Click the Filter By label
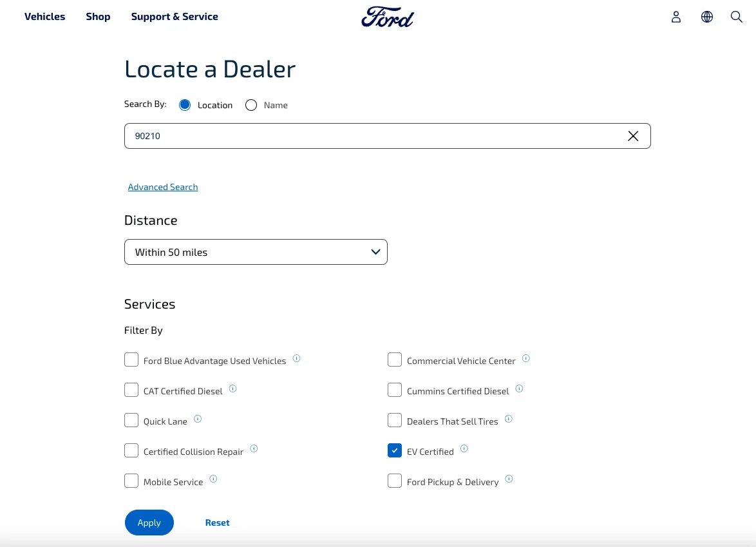The width and height of the screenshot is (756, 547). (x=144, y=331)
